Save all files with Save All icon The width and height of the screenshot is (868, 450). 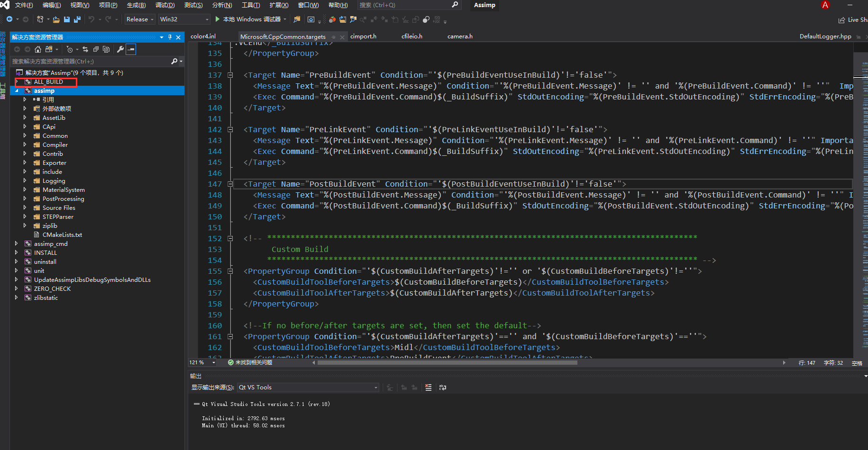pyautogui.click(x=78, y=19)
